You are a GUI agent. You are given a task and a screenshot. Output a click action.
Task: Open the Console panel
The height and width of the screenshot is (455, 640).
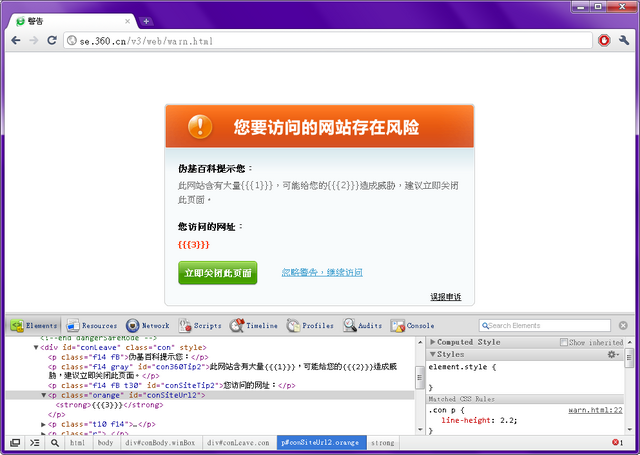[413, 326]
